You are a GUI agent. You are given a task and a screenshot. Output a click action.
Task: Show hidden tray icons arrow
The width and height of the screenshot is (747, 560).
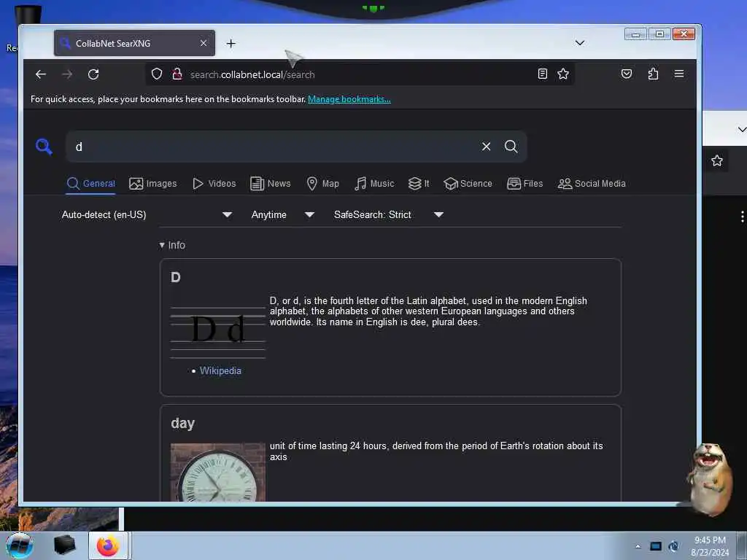point(638,546)
